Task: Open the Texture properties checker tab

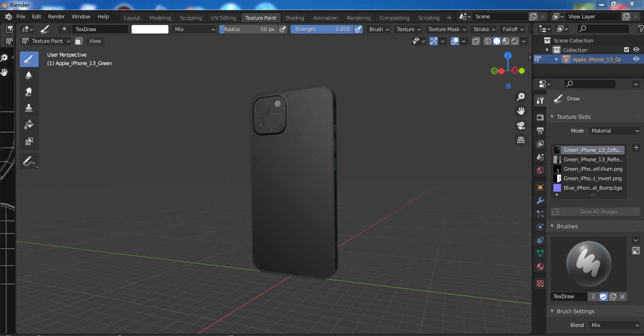Action: [540, 284]
